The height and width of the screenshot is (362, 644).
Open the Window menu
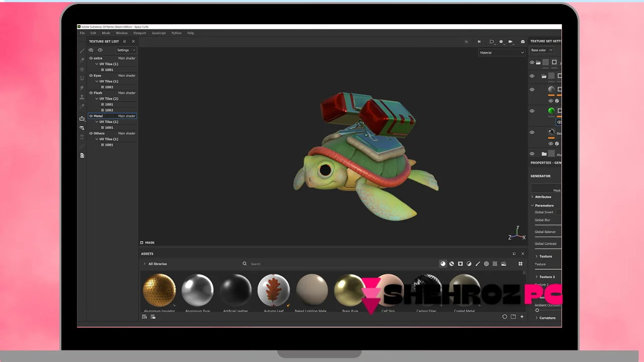pos(122,33)
